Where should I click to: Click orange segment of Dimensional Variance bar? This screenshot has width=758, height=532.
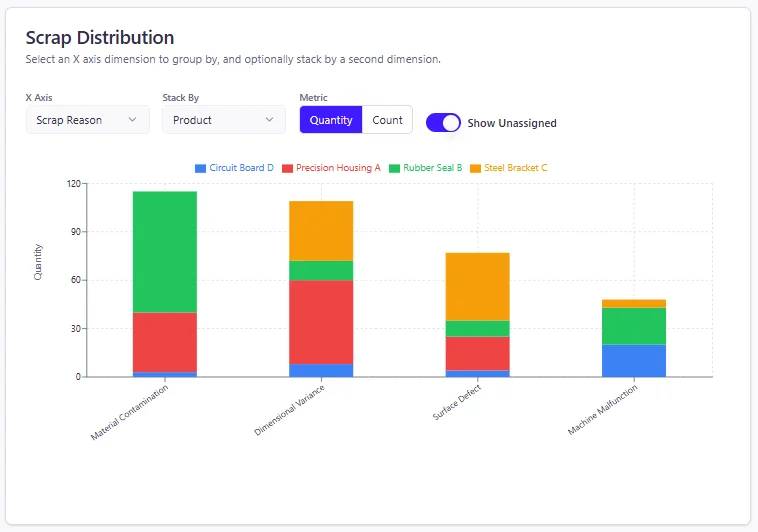(321, 231)
